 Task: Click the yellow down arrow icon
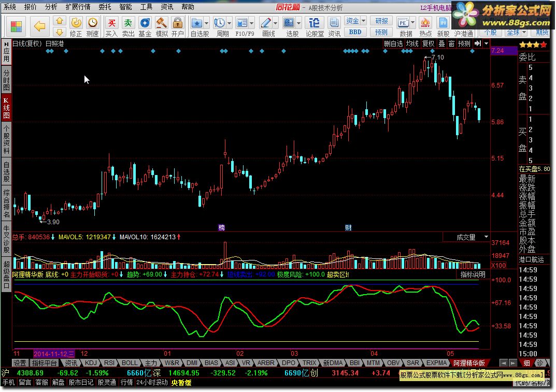pyautogui.click(x=60, y=32)
